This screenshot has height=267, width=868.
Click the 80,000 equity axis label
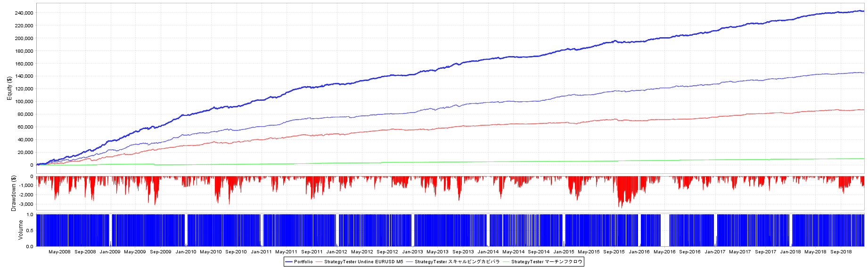(x=25, y=114)
